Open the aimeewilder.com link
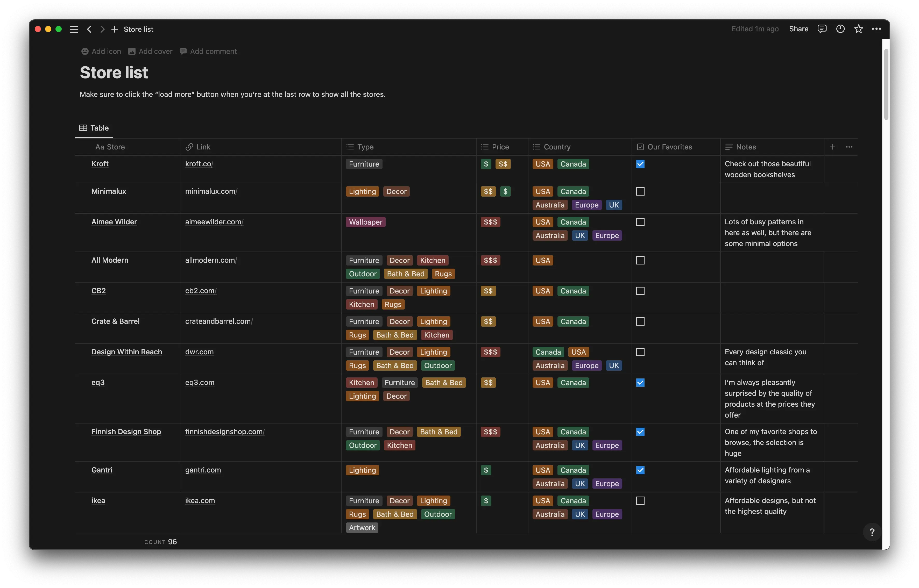Screen dimensions: 919x588 tap(214, 222)
